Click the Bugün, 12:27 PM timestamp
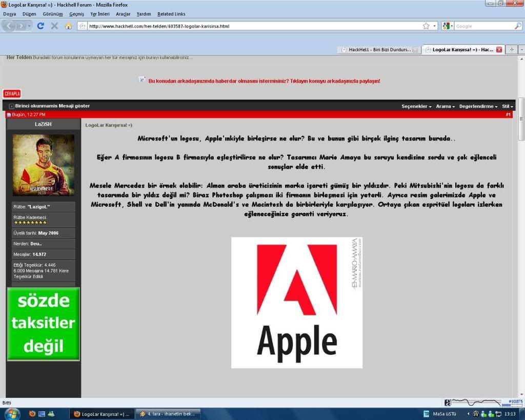525x420 pixels. tap(29, 114)
